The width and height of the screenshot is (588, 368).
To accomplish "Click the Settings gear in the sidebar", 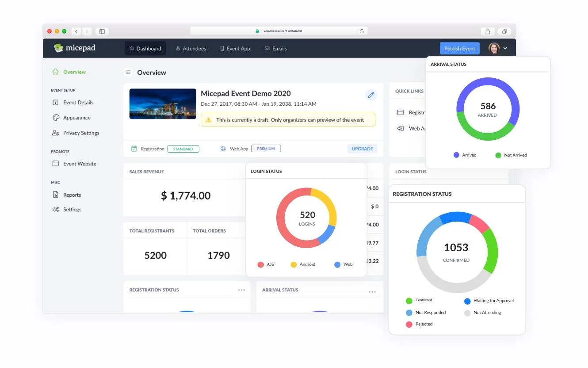I will (55, 209).
